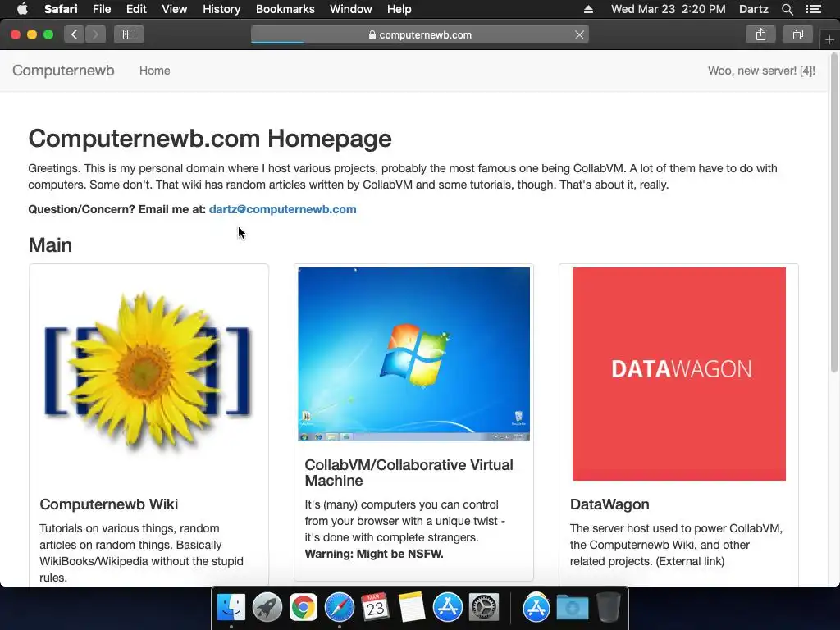Open the DataWagon card title
The height and width of the screenshot is (630, 840).
click(x=609, y=504)
